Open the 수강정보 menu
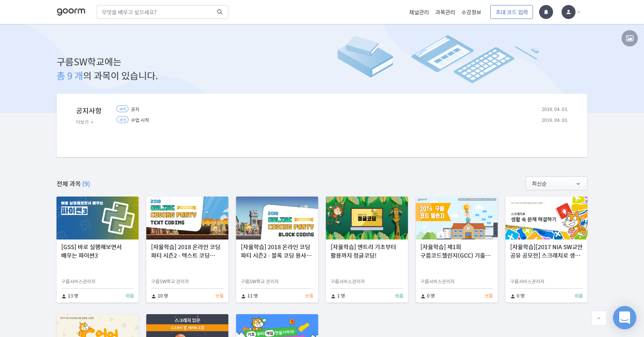 (471, 12)
